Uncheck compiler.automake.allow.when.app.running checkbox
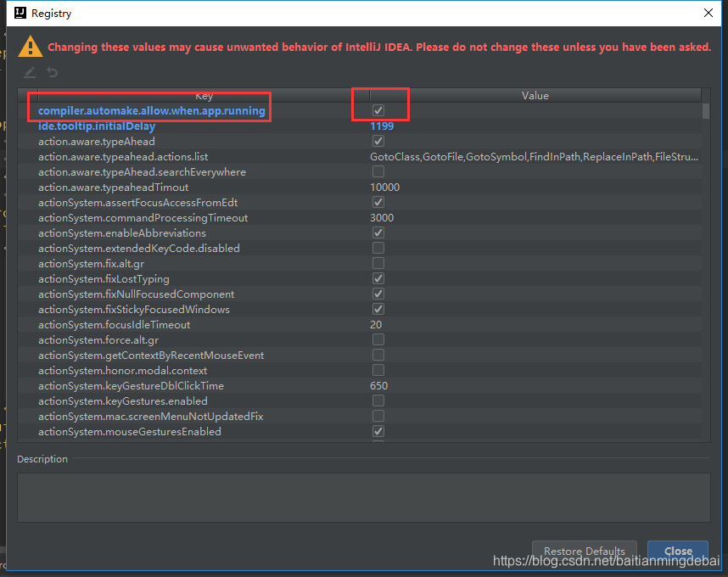The image size is (728, 577). (x=378, y=110)
